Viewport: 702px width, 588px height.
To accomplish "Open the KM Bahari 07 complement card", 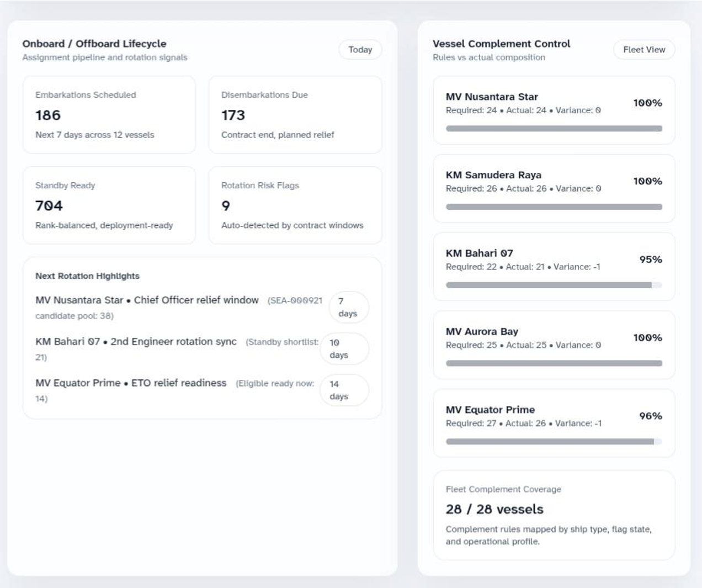I will (x=554, y=267).
